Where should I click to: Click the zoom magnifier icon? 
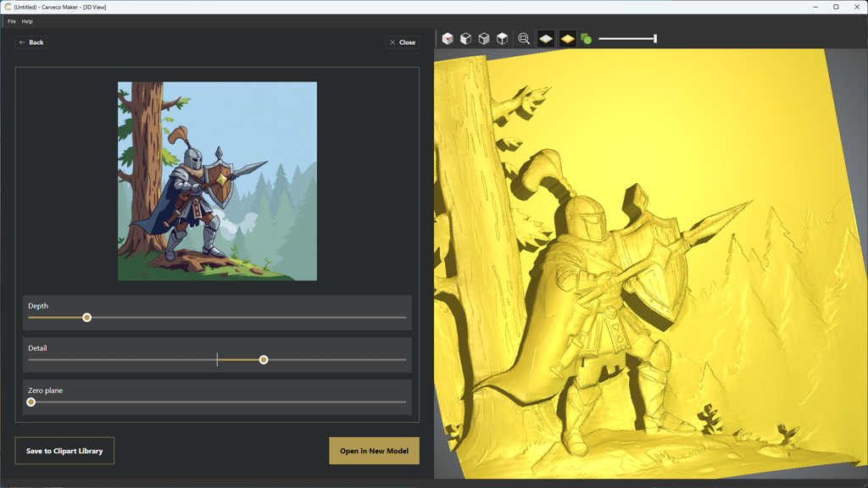coord(524,39)
